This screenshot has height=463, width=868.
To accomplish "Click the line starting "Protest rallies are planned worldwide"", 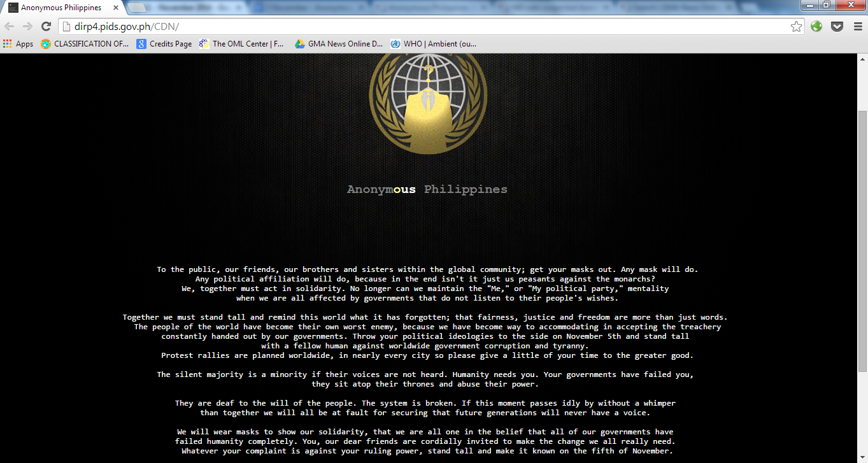I will coord(427,355).
